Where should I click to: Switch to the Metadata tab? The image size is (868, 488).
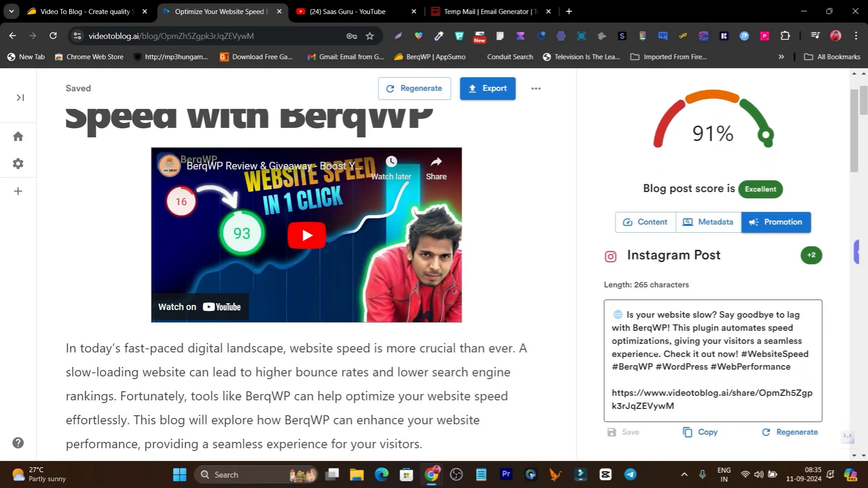[x=709, y=222]
